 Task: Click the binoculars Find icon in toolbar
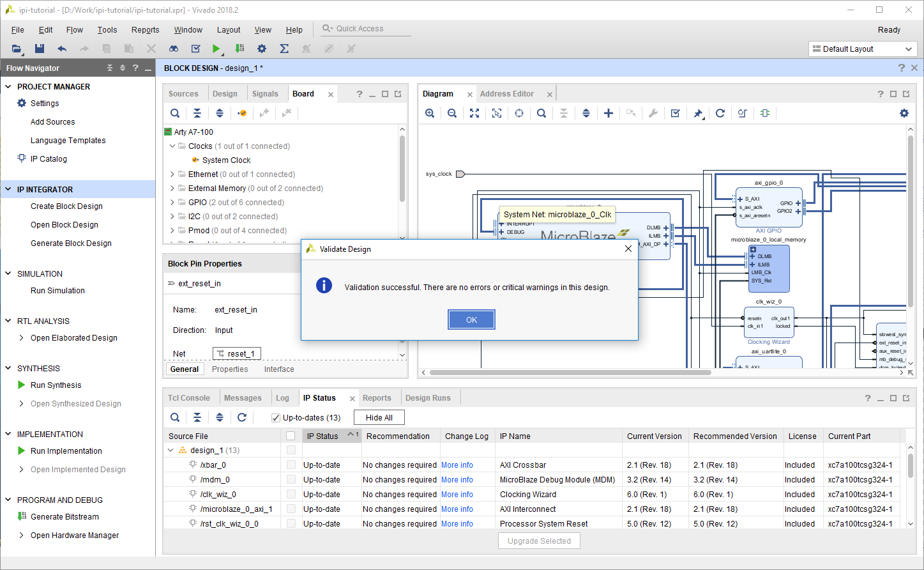click(x=174, y=49)
